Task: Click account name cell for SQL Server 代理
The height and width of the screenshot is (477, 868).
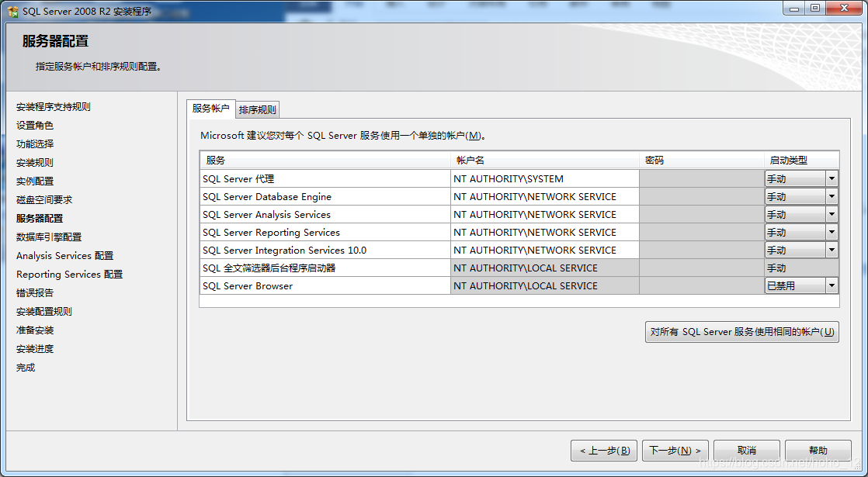Action: coord(545,179)
